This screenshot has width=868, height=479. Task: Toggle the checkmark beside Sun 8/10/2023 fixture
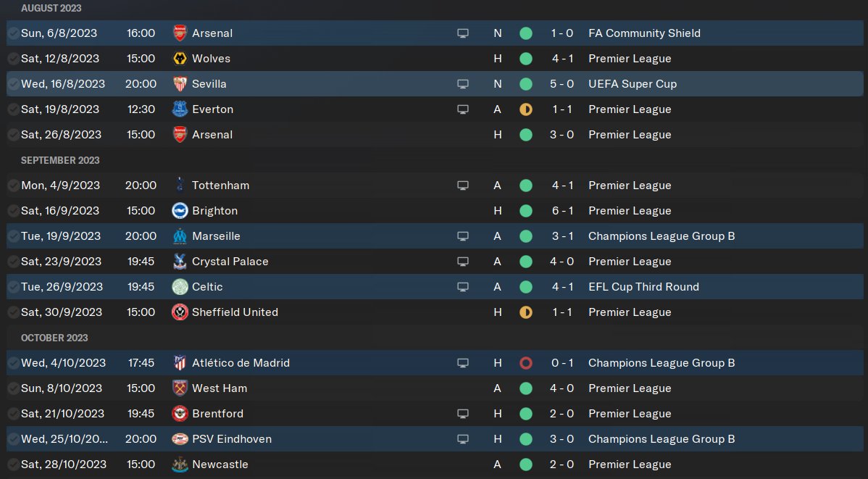tap(13, 388)
